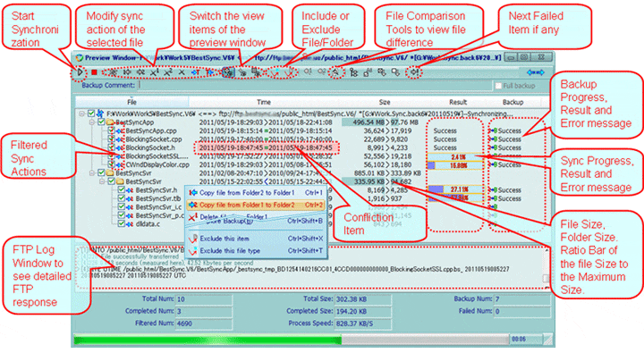Click the blue double-arrow icon at toolbar right
Image resolution: width=644 pixels, height=353 pixels.
[x=536, y=72]
